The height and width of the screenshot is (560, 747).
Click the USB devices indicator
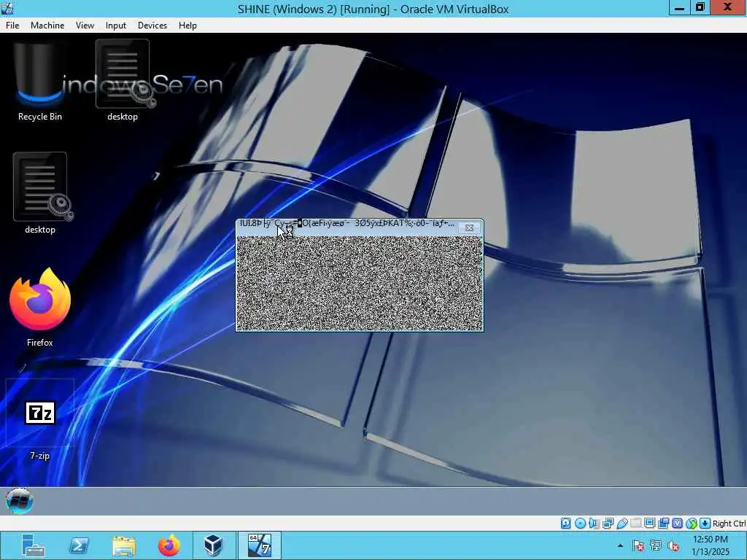[622, 524]
